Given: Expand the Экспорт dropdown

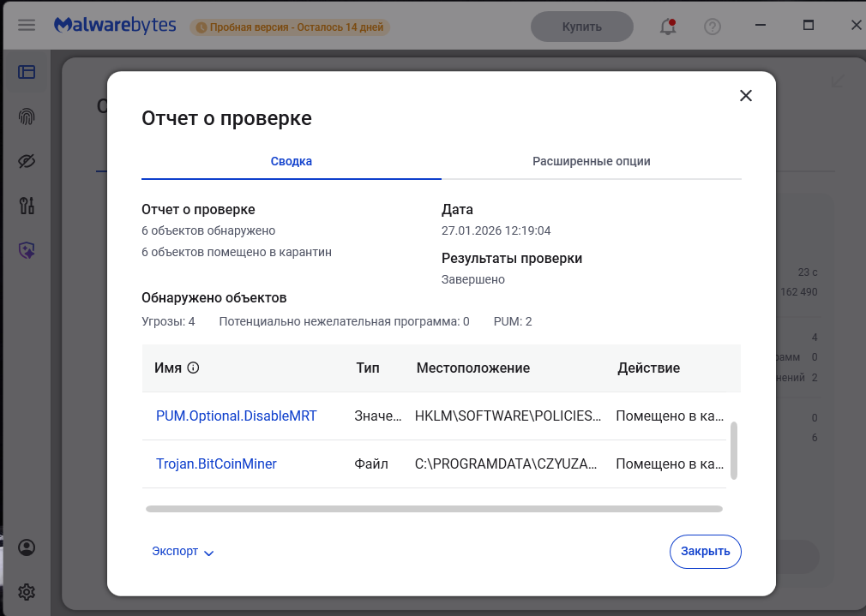Looking at the screenshot, I should tap(183, 552).
